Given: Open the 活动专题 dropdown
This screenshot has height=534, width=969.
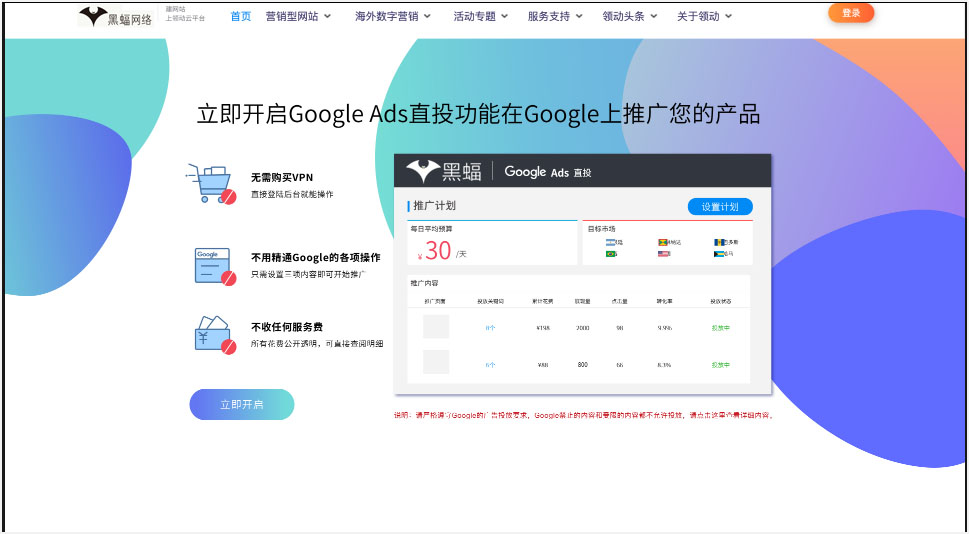Looking at the screenshot, I should tap(480, 16).
